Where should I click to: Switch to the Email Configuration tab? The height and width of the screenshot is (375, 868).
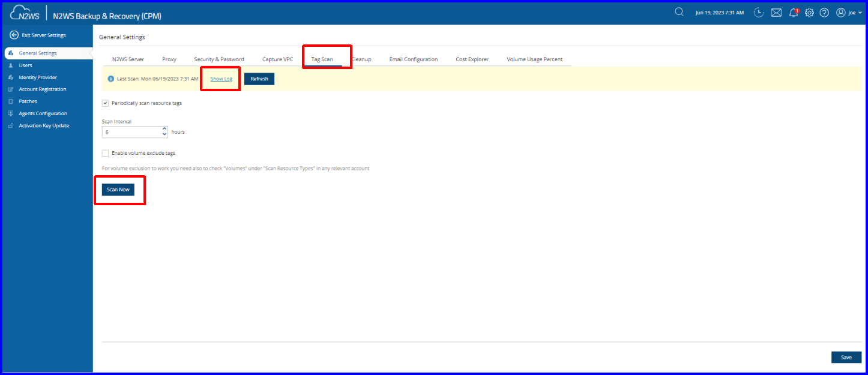(414, 59)
